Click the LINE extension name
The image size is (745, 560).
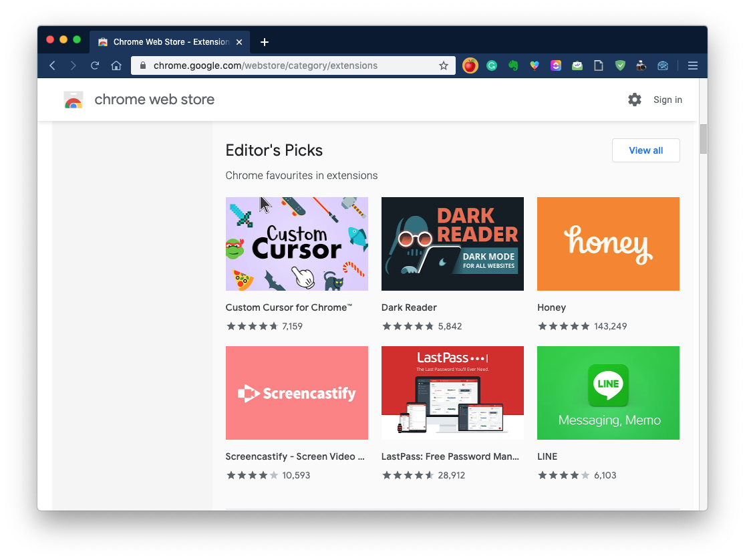point(547,456)
